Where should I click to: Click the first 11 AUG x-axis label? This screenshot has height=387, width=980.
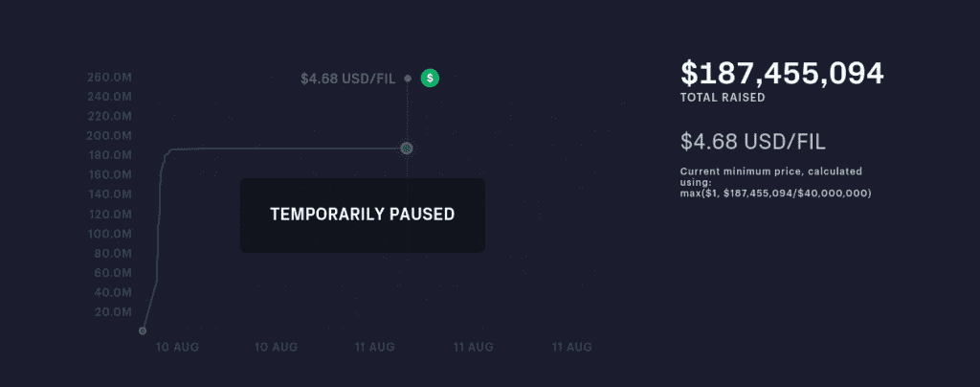(375, 347)
